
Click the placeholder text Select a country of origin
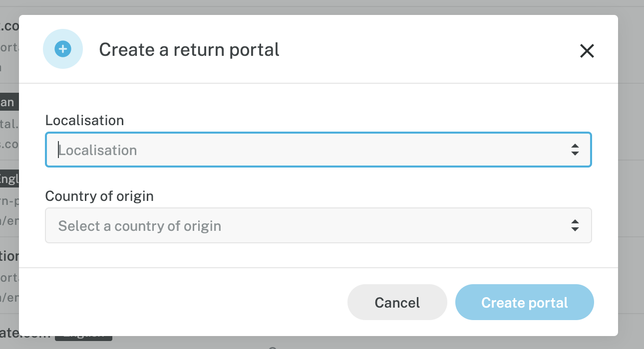[x=140, y=226]
